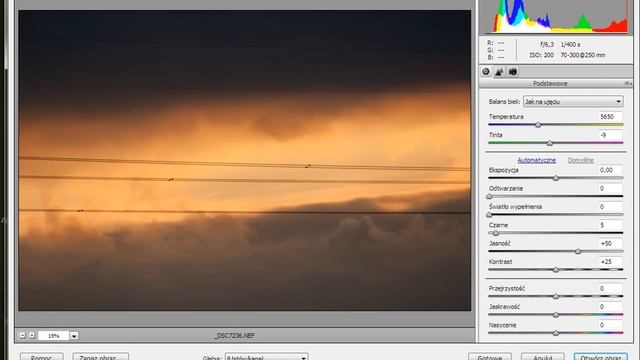The width and height of the screenshot is (640, 360).
Task: Click the Odtwarzanie value field
Action: pyautogui.click(x=610, y=188)
